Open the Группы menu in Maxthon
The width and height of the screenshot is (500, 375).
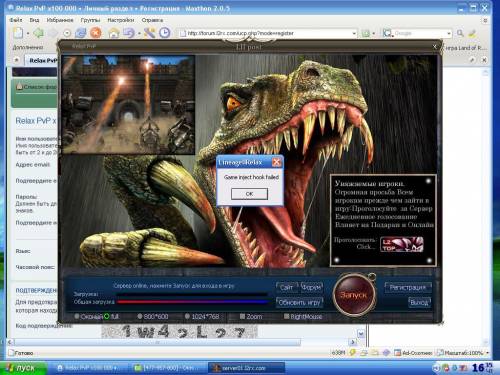click(x=90, y=20)
